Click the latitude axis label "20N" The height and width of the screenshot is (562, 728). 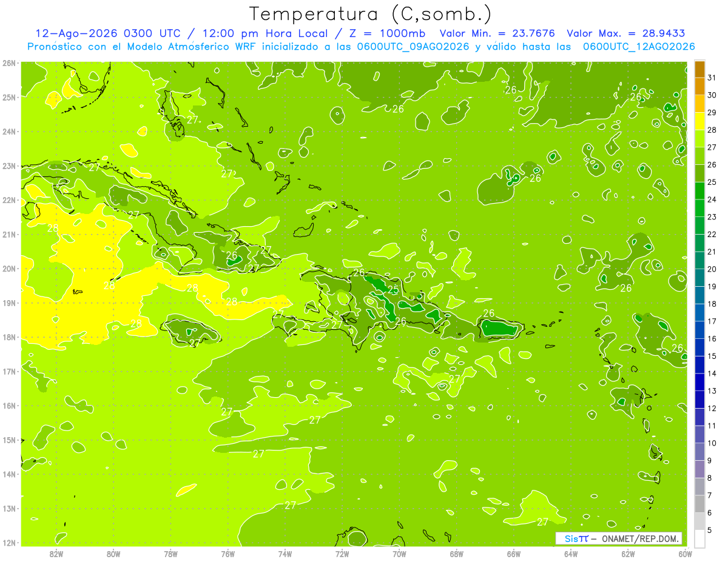click(x=9, y=269)
